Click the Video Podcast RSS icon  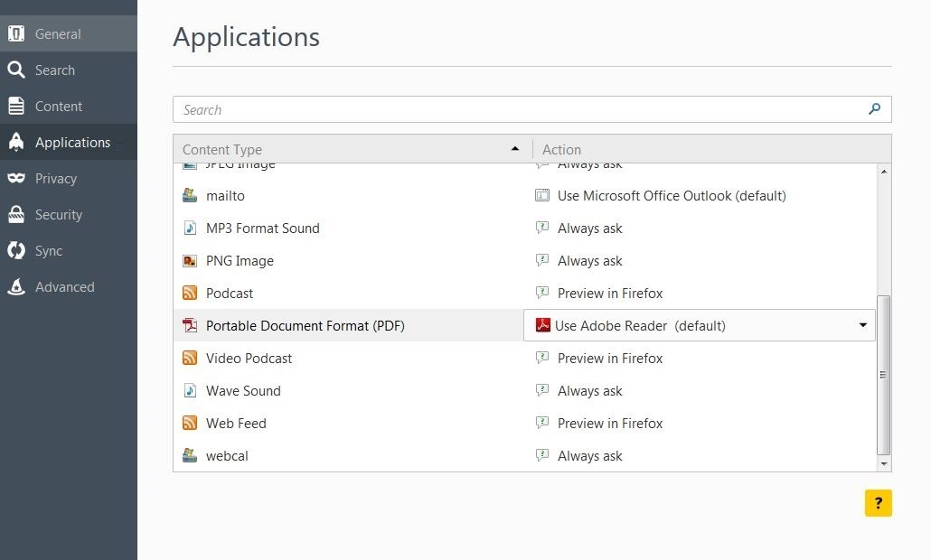[190, 358]
